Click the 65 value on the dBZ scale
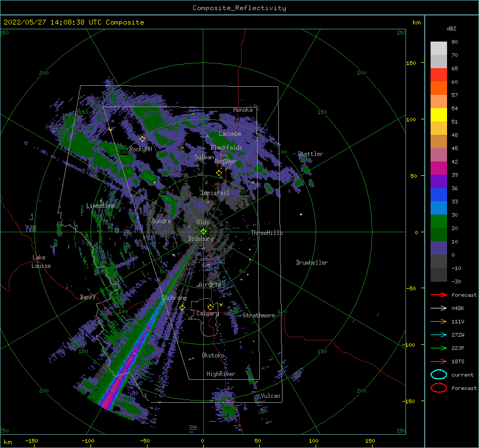The width and height of the screenshot is (479, 448). pyautogui.click(x=455, y=69)
